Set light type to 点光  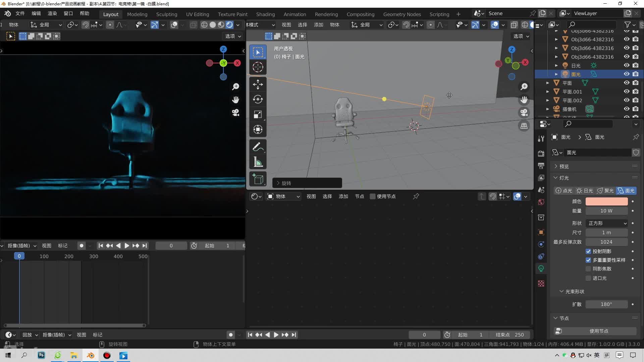(x=563, y=191)
